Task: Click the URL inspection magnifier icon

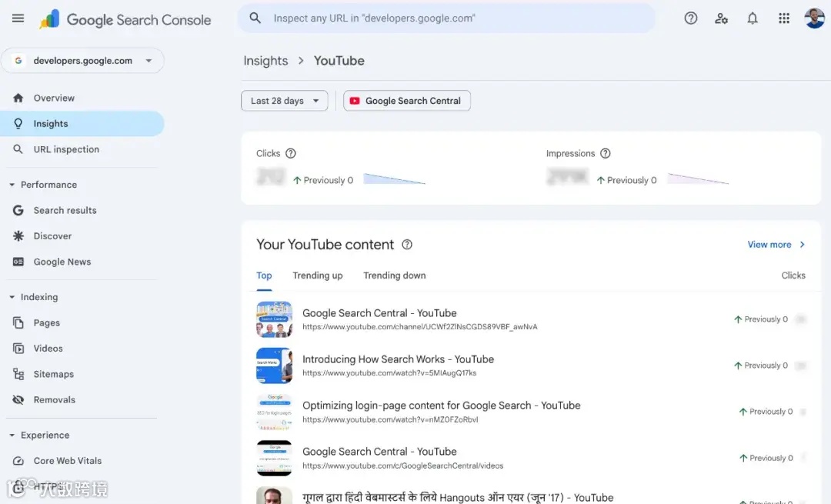Action: click(x=18, y=149)
